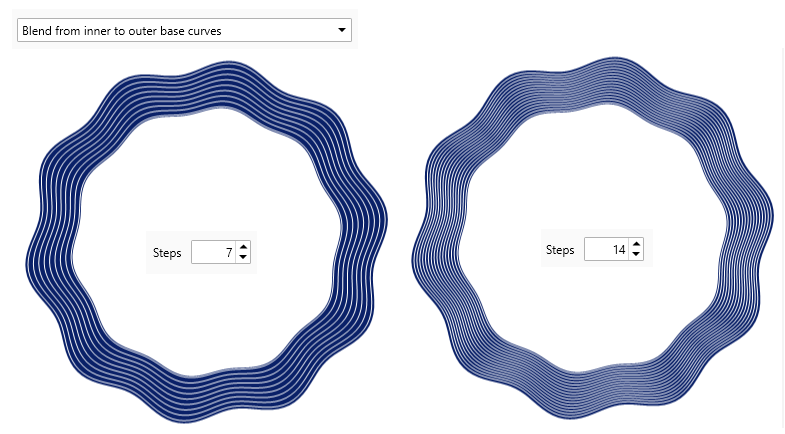Increase Steps value above 7
Screen dimensions: 785x434
tap(243, 247)
